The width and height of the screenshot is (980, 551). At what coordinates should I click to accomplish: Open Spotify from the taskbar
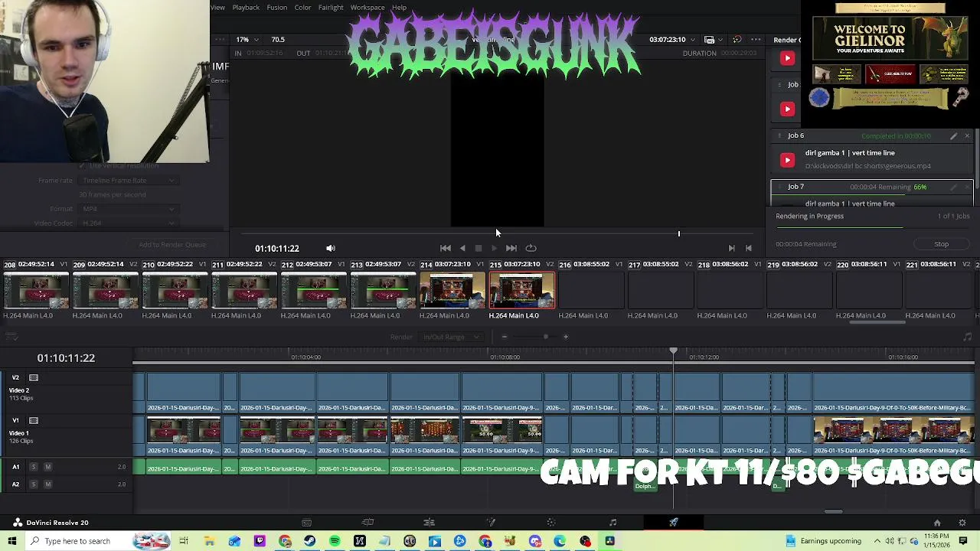335,541
